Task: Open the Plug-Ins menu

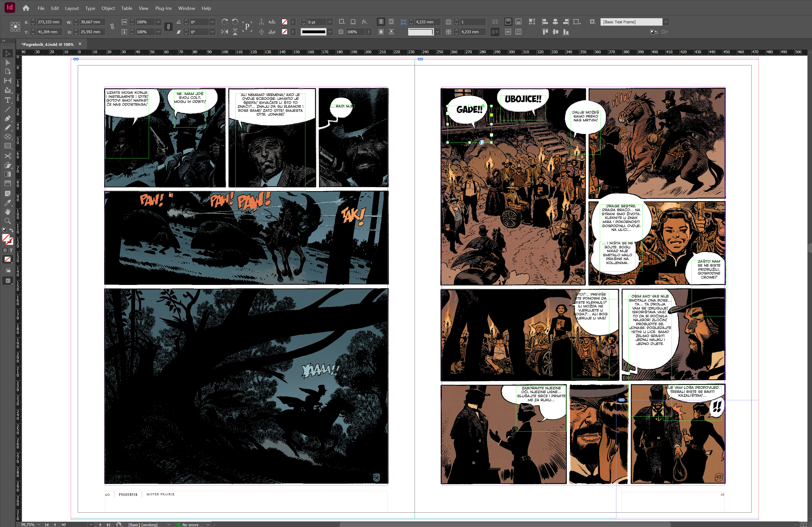Action: coord(163,8)
